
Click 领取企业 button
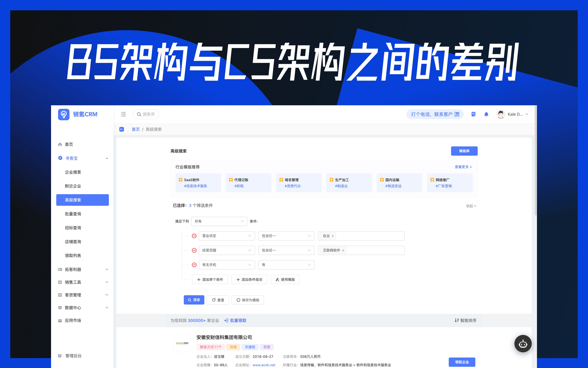462,362
